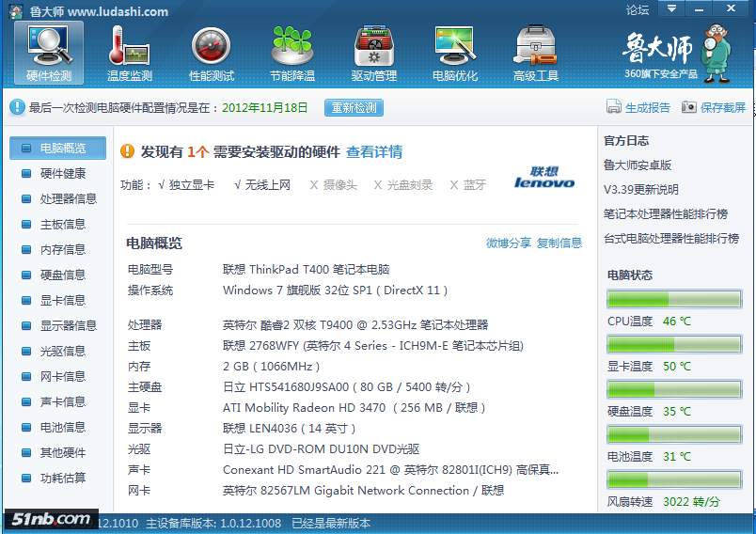Open the title bar dropdown menu arrow
Image resolution: width=756 pixels, height=534 pixels.
670,9
